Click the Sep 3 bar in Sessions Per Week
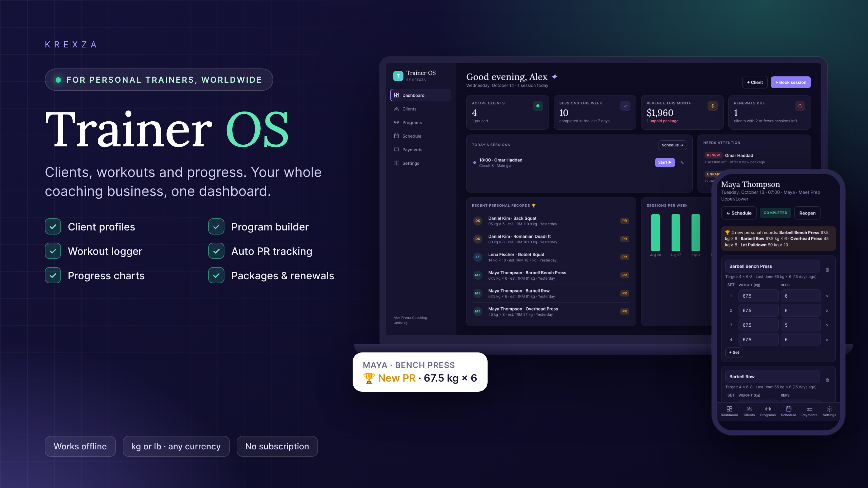Image resolution: width=868 pixels, height=488 pixels. pos(695,232)
